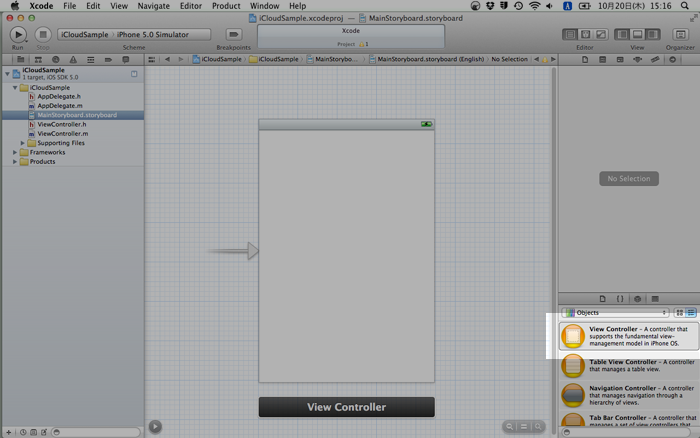
Task: Show the Media library
Action: coord(655,299)
